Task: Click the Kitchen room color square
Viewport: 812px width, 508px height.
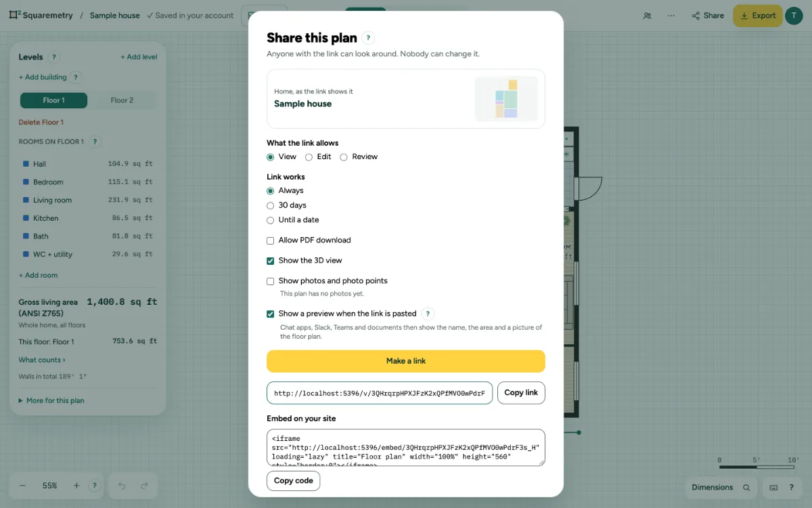Action: [26, 218]
